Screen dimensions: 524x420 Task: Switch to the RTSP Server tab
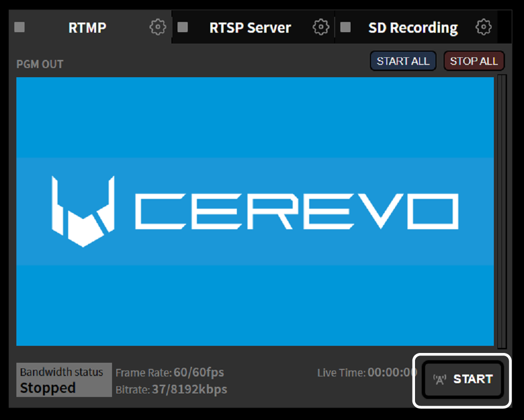tap(250, 28)
